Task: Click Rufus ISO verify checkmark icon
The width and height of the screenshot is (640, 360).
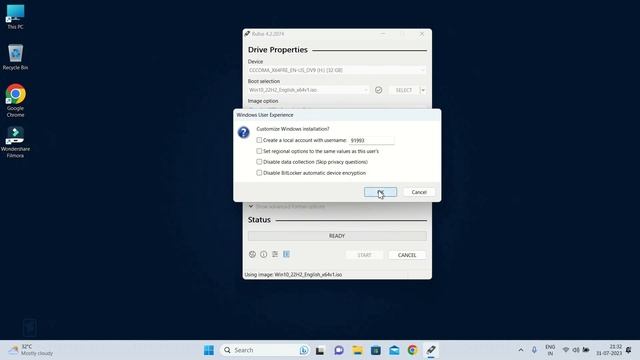Action: pos(378,90)
